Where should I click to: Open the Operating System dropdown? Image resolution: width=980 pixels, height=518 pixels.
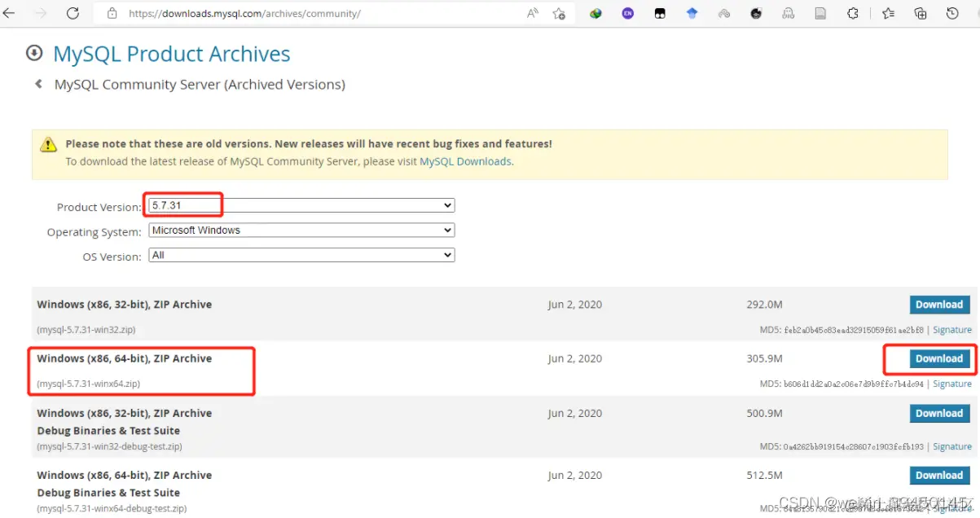point(301,230)
